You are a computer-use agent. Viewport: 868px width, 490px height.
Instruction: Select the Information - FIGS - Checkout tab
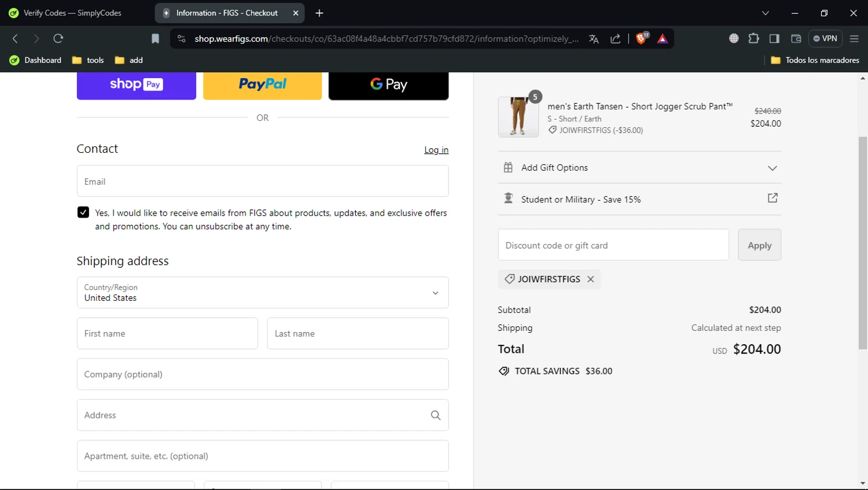(x=230, y=13)
